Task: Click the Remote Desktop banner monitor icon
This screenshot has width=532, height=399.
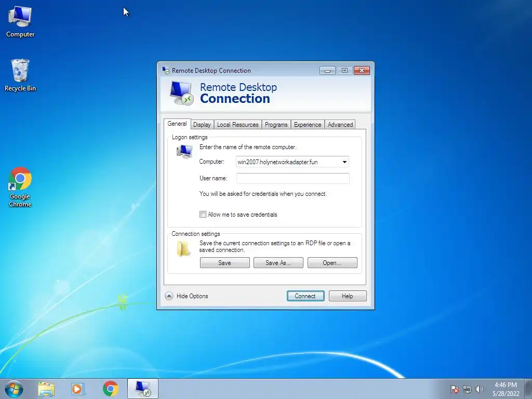Action: pos(181,93)
